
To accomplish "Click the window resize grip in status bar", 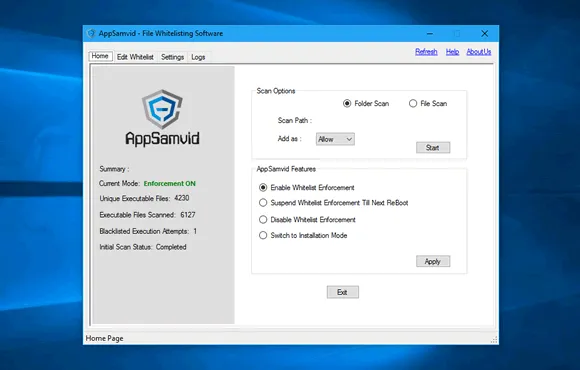I will pyautogui.click(x=494, y=340).
